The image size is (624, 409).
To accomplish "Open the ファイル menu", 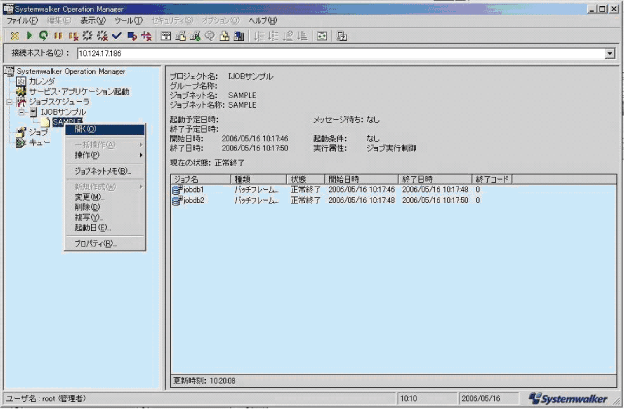I will 22,20.
